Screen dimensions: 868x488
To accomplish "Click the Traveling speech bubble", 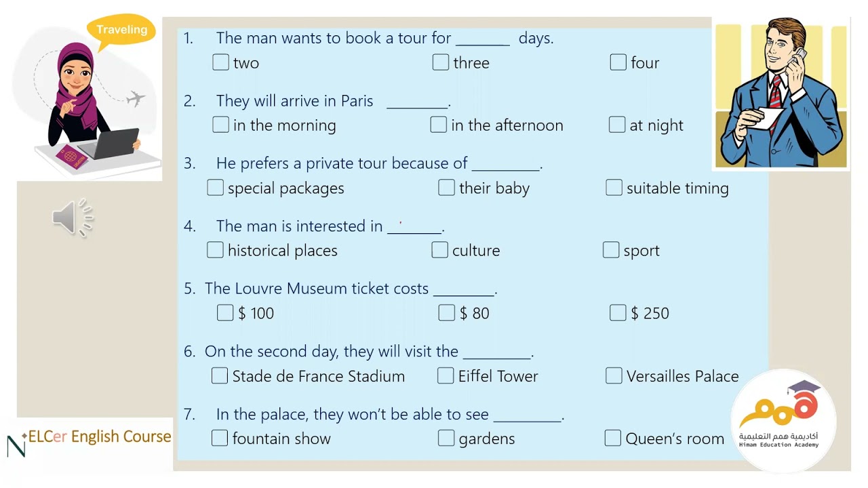I will pyautogui.click(x=121, y=30).
